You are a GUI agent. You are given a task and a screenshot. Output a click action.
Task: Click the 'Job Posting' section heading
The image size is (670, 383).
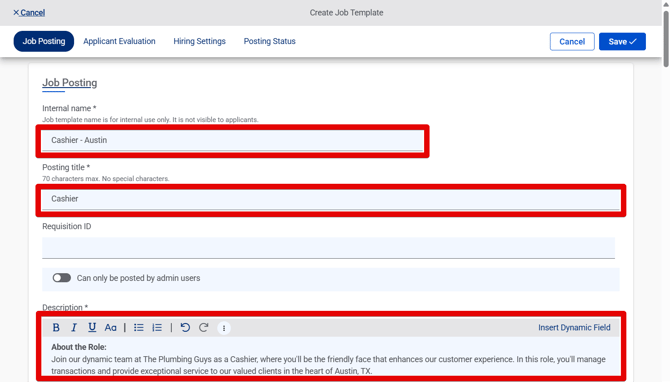click(70, 82)
